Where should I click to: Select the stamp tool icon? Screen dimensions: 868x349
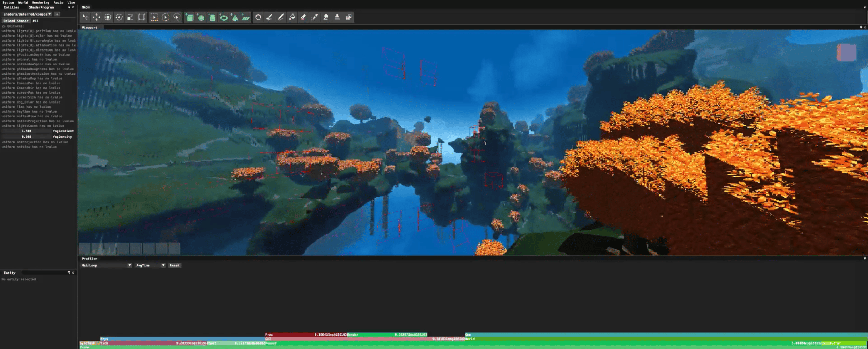337,17
